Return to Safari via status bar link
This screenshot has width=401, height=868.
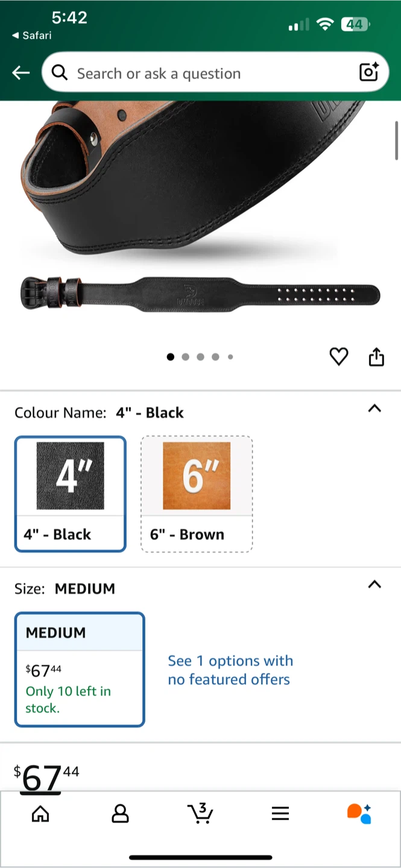[32, 36]
